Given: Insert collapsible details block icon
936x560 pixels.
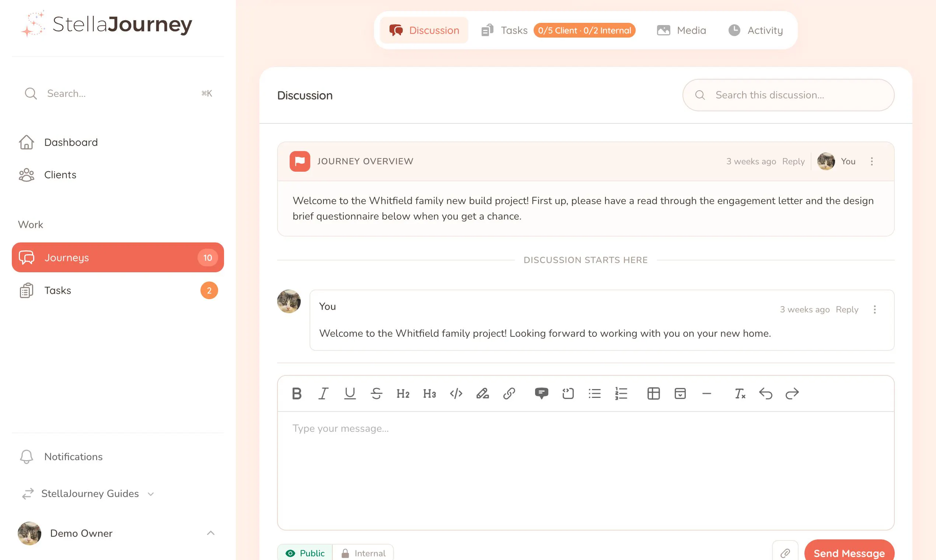Looking at the screenshot, I should tap(680, 393).
